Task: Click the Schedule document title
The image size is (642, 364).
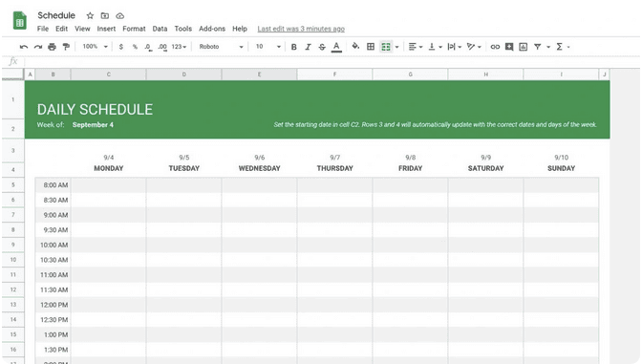Action: click(x=56, y=15)
